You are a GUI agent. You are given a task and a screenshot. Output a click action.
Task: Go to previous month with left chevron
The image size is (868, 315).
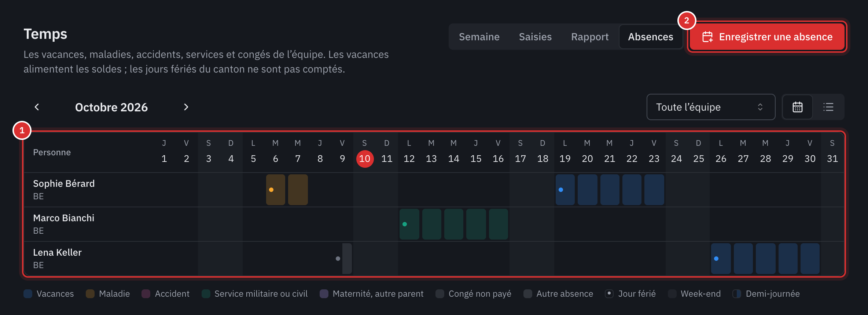pos(37,107)
